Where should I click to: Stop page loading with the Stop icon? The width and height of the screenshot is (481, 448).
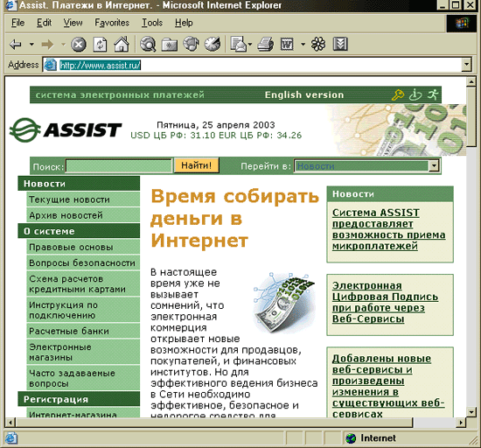79,45
